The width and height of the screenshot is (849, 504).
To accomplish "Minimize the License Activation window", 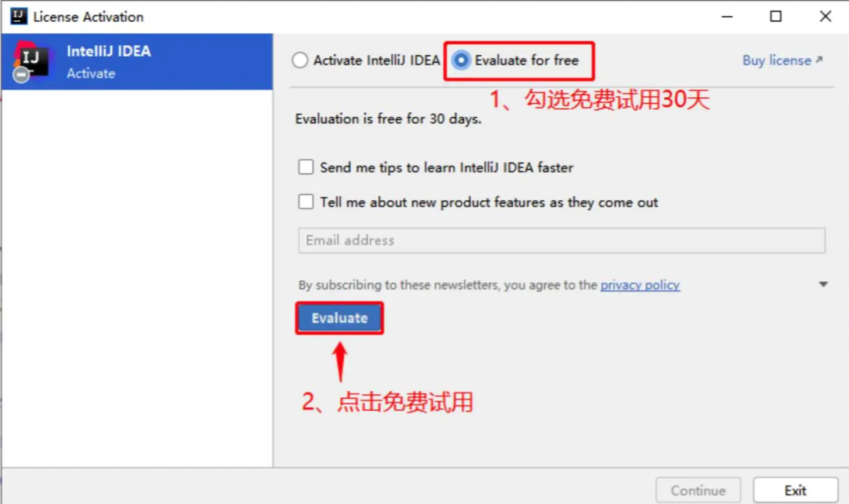I will (x=726, y=16).
